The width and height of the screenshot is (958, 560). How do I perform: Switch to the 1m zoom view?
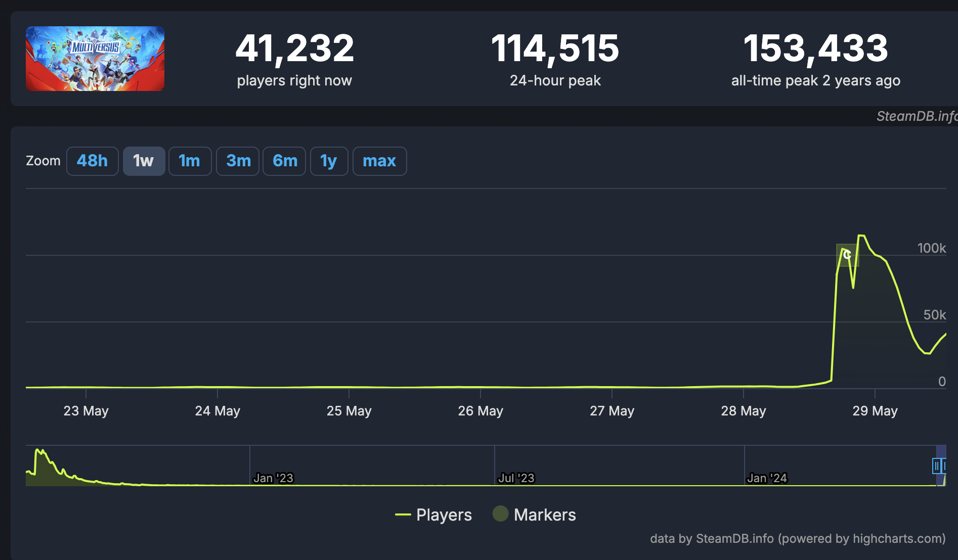190,161
